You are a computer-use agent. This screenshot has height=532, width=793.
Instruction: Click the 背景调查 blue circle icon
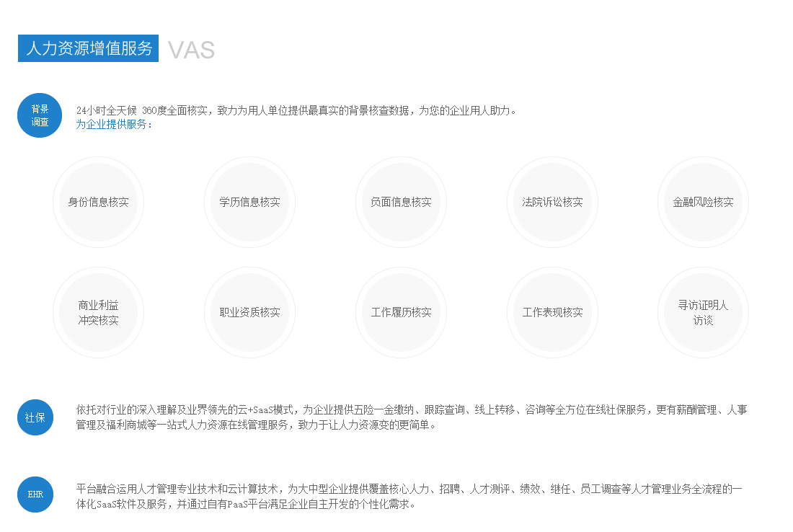point(40,115)
